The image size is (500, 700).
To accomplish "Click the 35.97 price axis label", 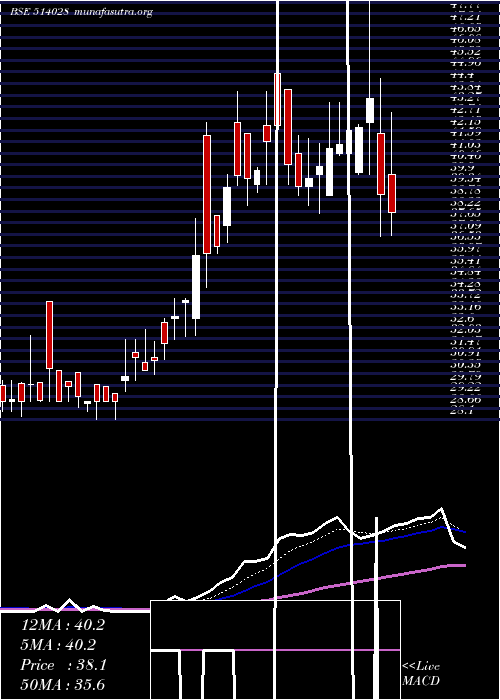I will coord(465,249).
